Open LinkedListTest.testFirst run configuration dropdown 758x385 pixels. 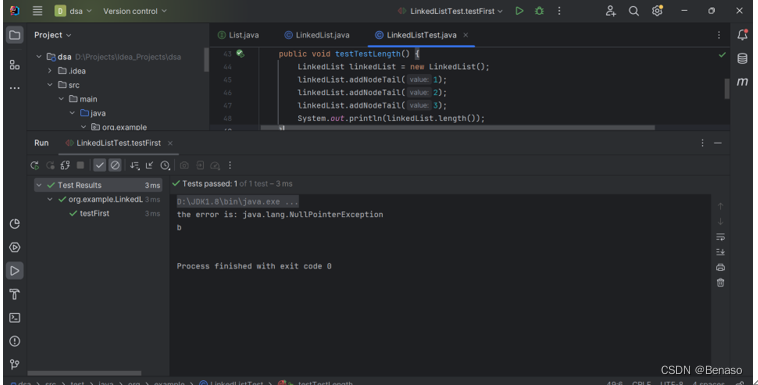click(450, 11)
